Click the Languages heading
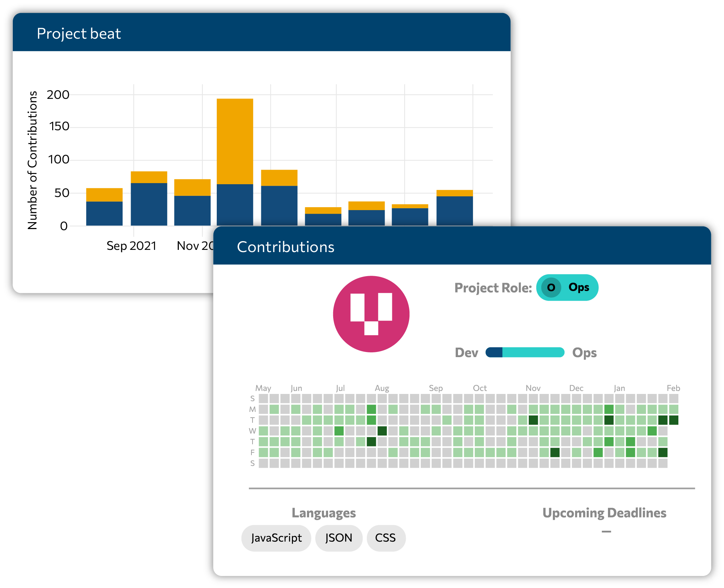Screen dimensions: 724x588 [324, 513]
